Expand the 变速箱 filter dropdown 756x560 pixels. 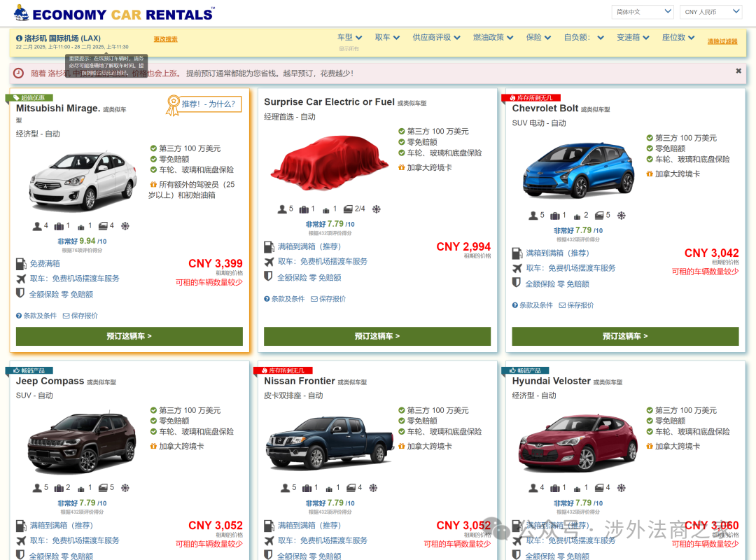tap(633, 37)
